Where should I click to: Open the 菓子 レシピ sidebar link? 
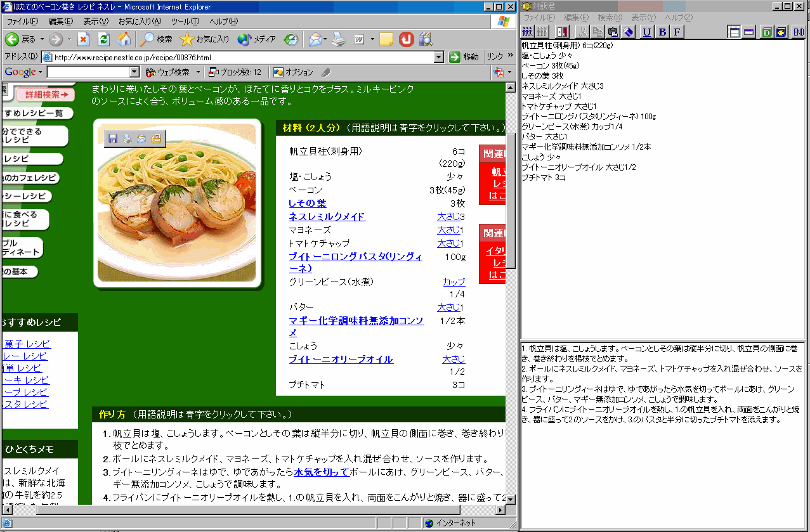pyautogui.click(x=28, y=344)
